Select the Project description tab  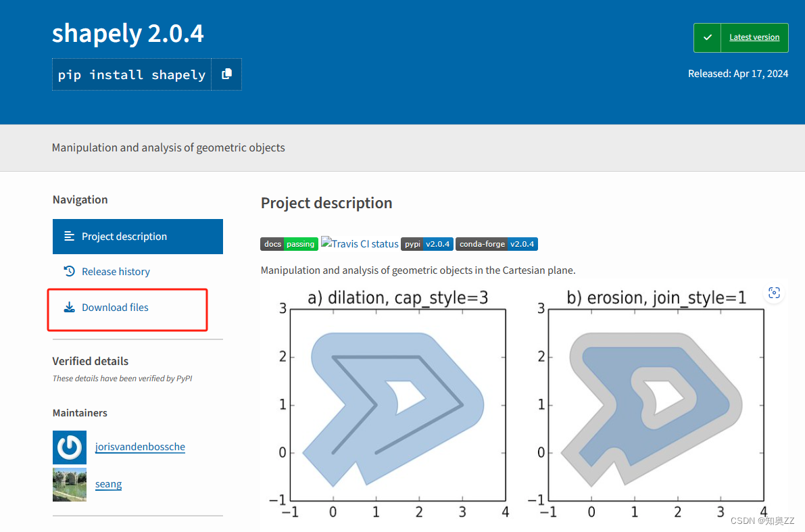[x=138, y=237]
